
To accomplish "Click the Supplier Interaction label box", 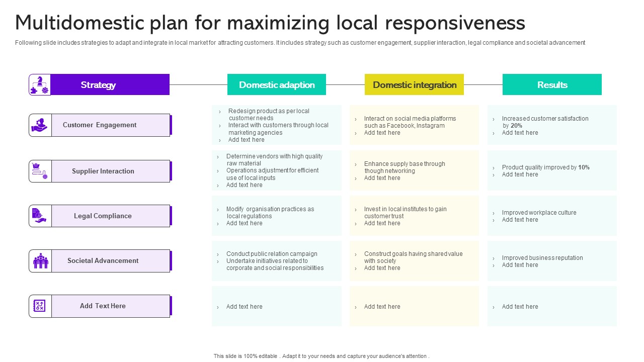I will pos(111,171).
